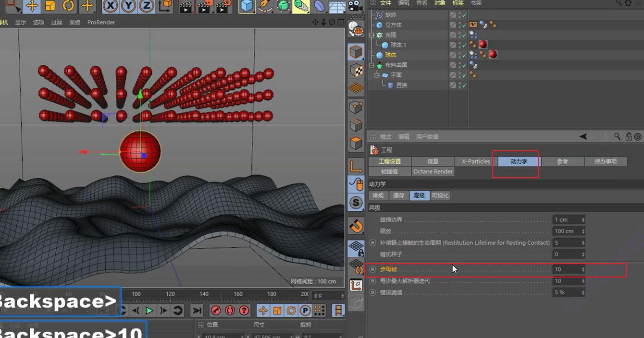Screen dimensions: 644x338
Task: Select the Scale tool in top toolbar
Action: tap(50, 6)
